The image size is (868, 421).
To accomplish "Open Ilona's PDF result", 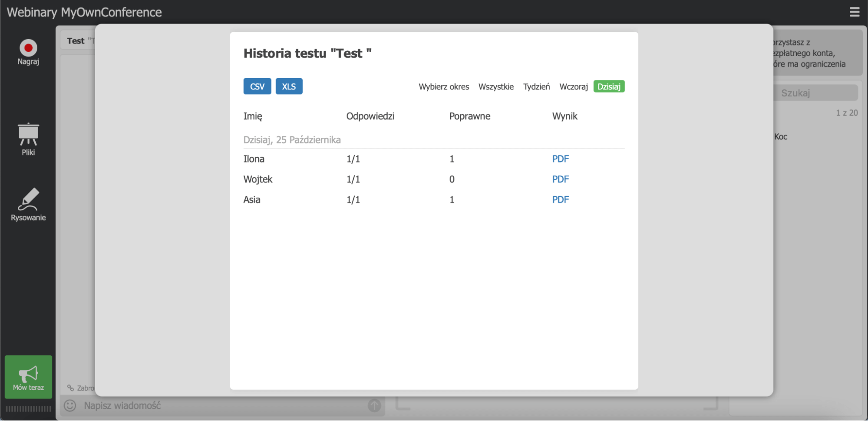I will click(x=560, y=159).
